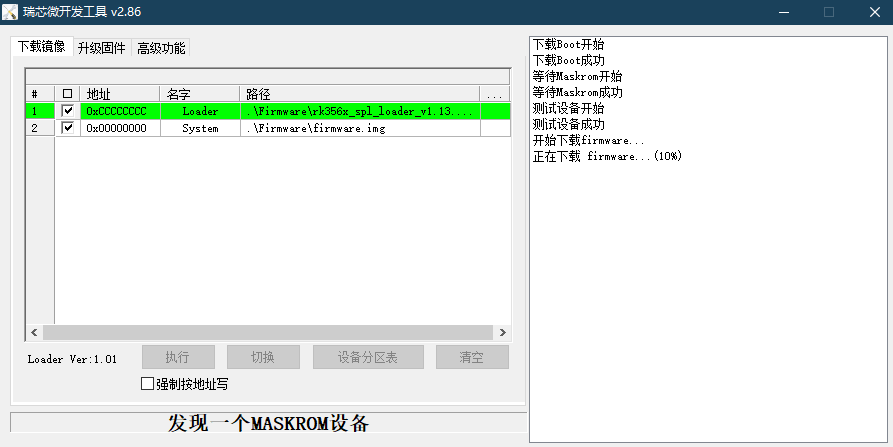Click the horizontal scrollbar track
This screenshot has width=893, height=447.
coord(268,333)
